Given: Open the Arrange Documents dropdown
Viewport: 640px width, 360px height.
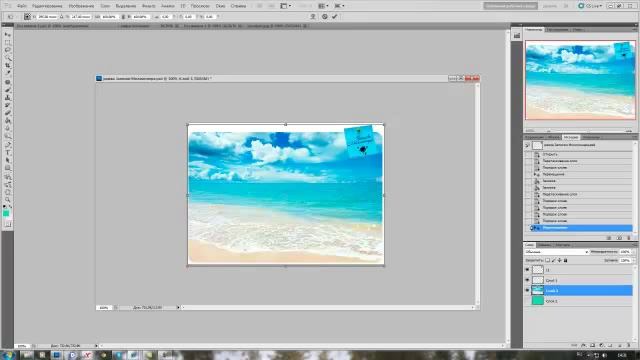Looking at the screenshot, I should click(x=324, y=6).
